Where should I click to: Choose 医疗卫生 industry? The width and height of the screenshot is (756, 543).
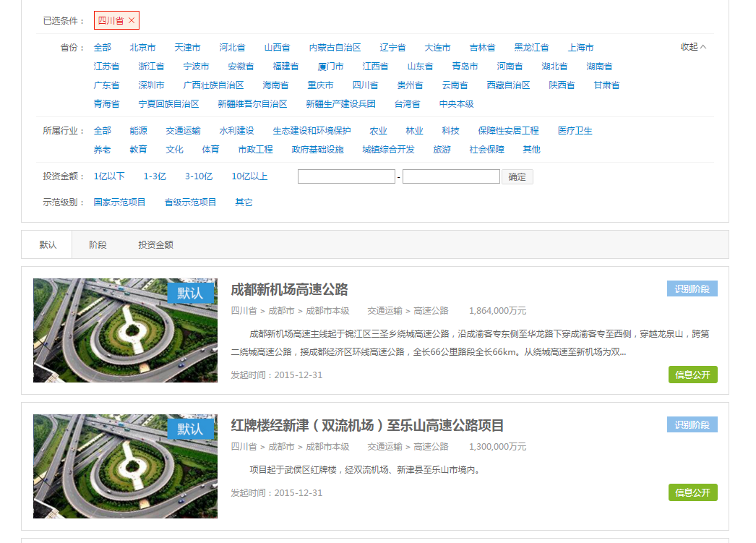[575, 131]
